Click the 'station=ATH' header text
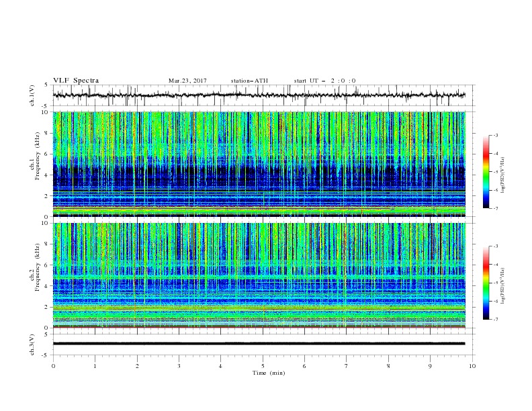Image resolution: width=532 pixels, height=411 pixels. [x=249, y=81]
